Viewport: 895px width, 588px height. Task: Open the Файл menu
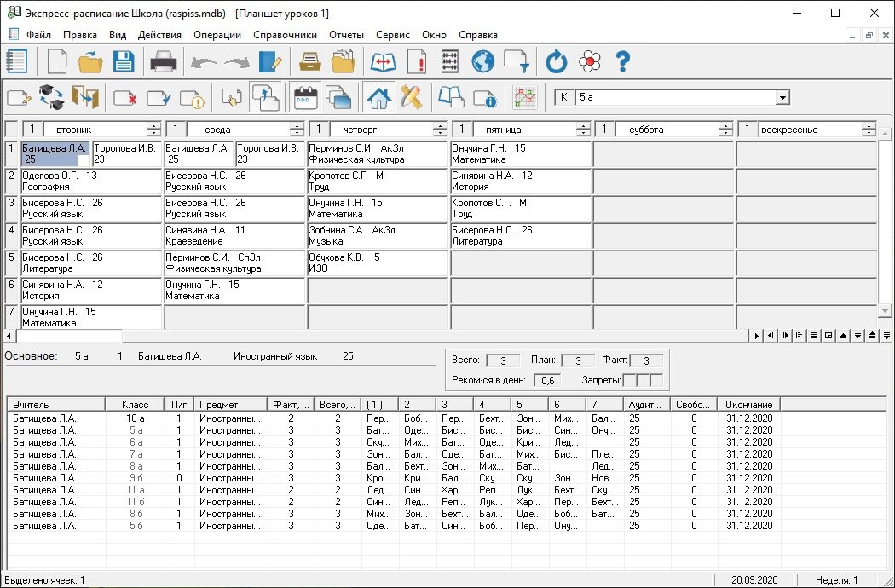[x=39, y=35]
